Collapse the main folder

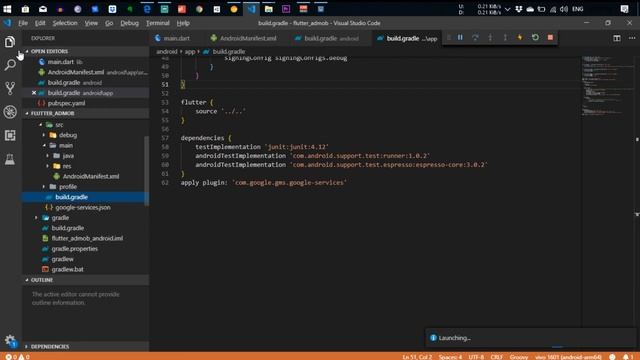coord(44,145)
